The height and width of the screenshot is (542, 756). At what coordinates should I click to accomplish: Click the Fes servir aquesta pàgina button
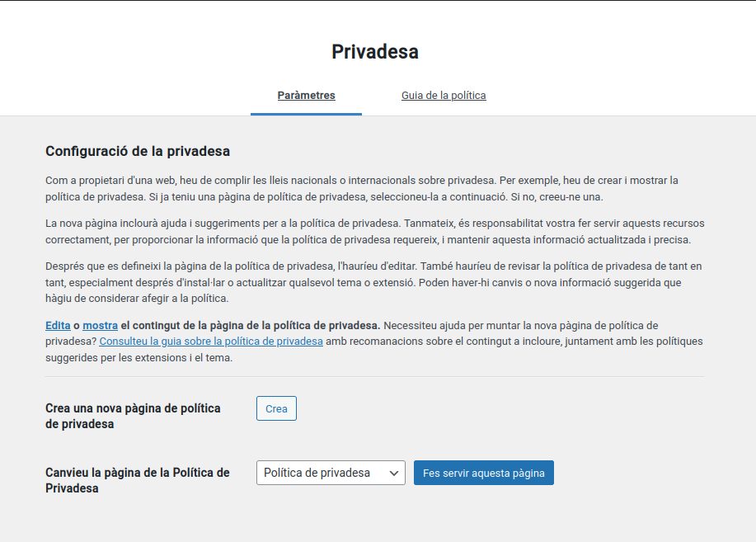click(483, 473)
